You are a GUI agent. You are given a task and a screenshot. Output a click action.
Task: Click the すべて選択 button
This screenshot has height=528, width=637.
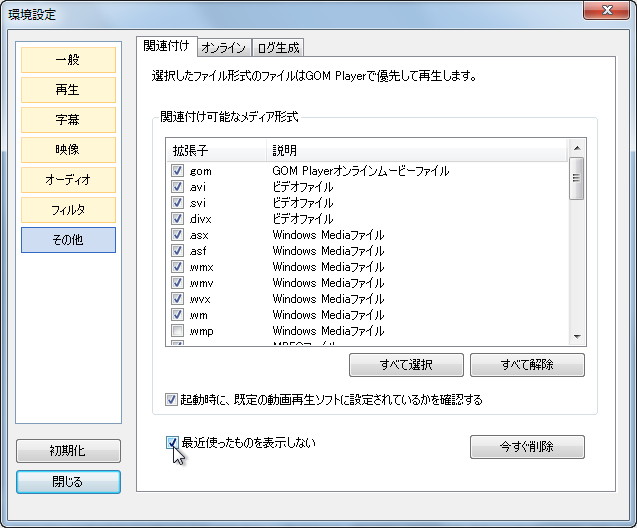(406, 365)
